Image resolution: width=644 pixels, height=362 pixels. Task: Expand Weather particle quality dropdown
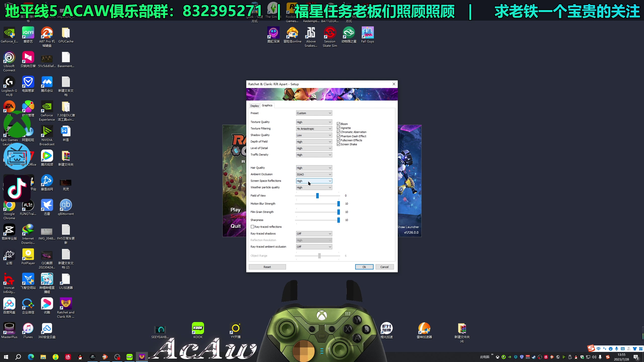click(x=314, y=187)
